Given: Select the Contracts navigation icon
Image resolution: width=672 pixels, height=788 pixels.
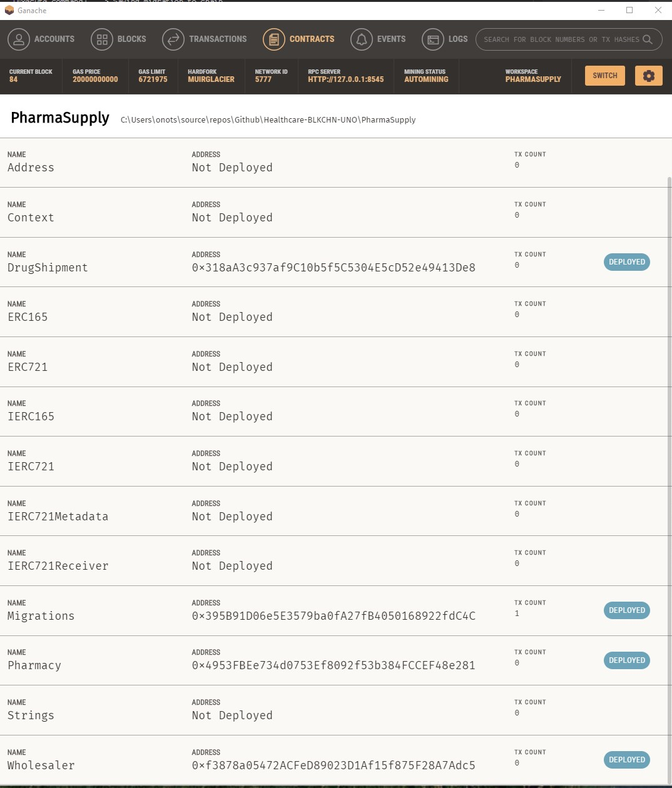Looking at the screenshot, I should [x=274, y=39].
